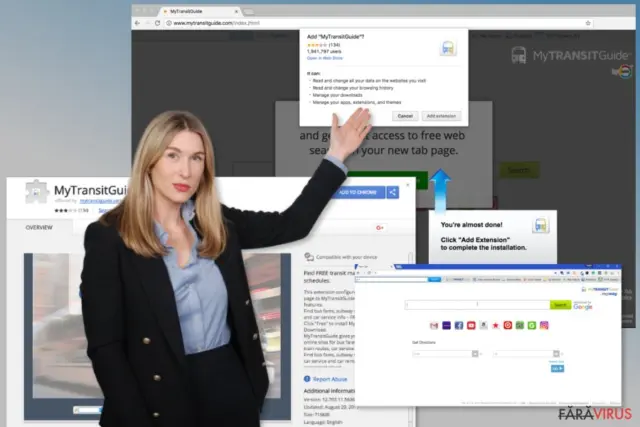The height and width of the screenshot is (427, 640).
Task: Focus the small toolbar search field
Action: pos(391,280)
